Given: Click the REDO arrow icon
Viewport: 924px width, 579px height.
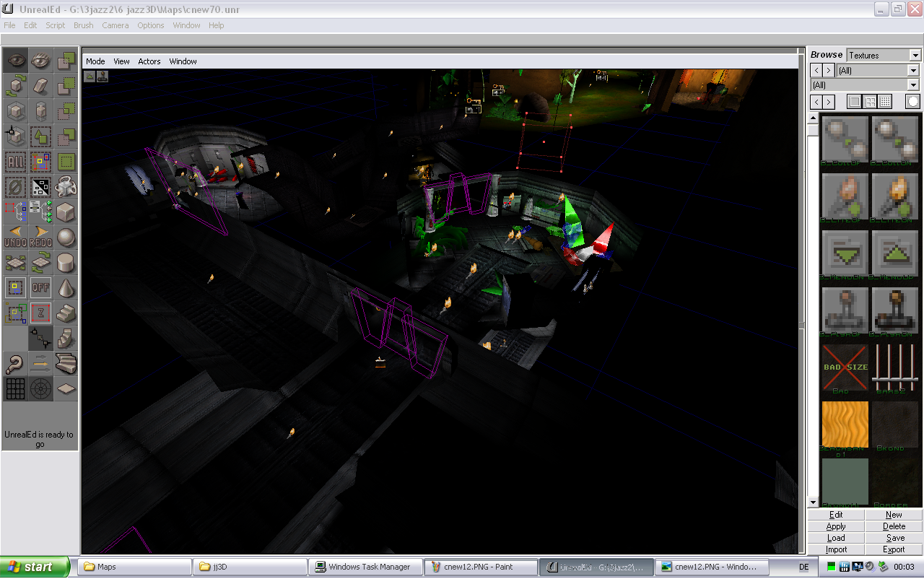Looking at the screenshot, I should pos(41,238).
